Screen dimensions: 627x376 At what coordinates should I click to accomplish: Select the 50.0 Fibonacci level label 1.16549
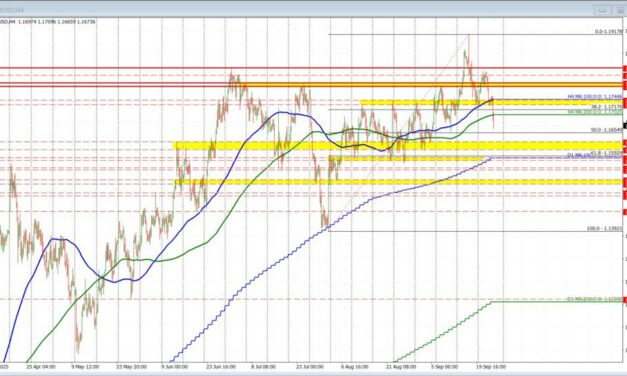pyautogui.click(x=607, y=130)
